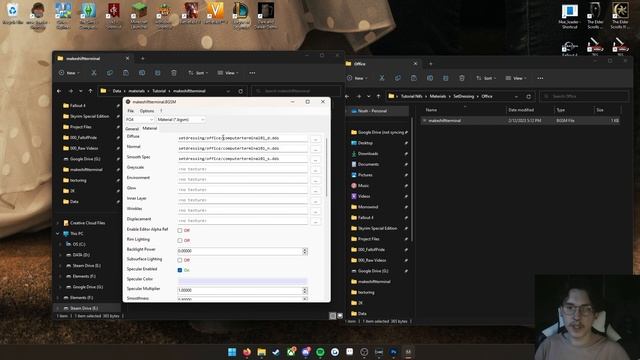Screen dimensions: 640x360
Task: Select the Office tab in right Explorer window
Action: click(x=380, y=64)
